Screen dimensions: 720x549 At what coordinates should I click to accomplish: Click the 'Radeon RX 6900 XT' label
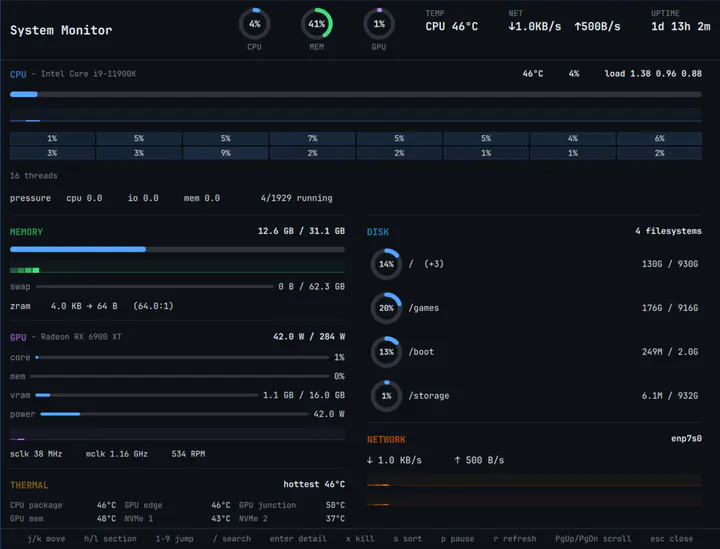click(81, 337)
